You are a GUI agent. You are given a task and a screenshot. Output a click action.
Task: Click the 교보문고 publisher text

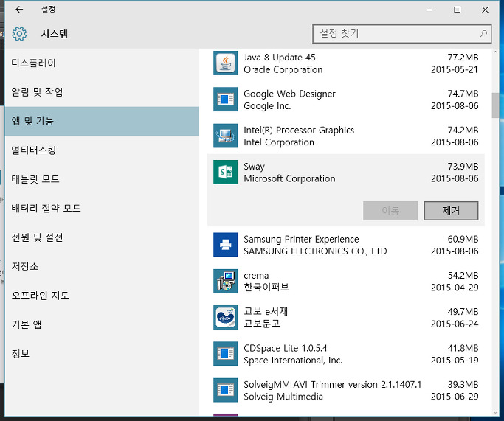[x=262, y=324]
